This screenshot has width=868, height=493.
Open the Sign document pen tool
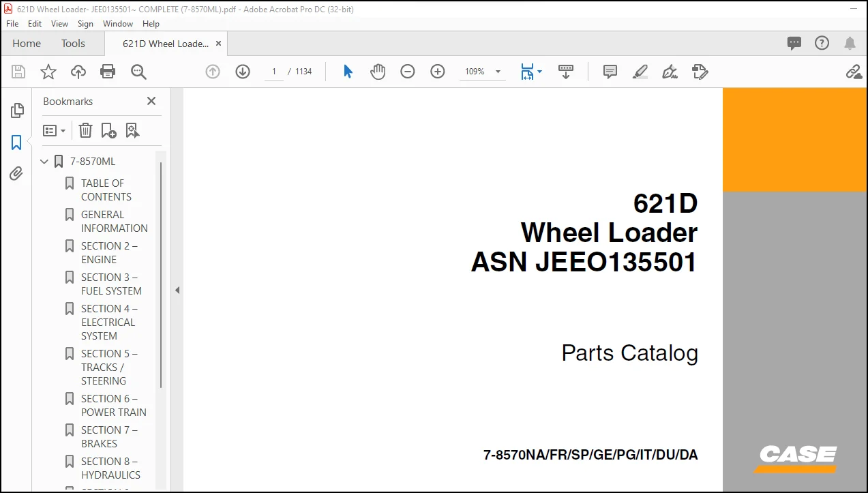tap(670, 72)
